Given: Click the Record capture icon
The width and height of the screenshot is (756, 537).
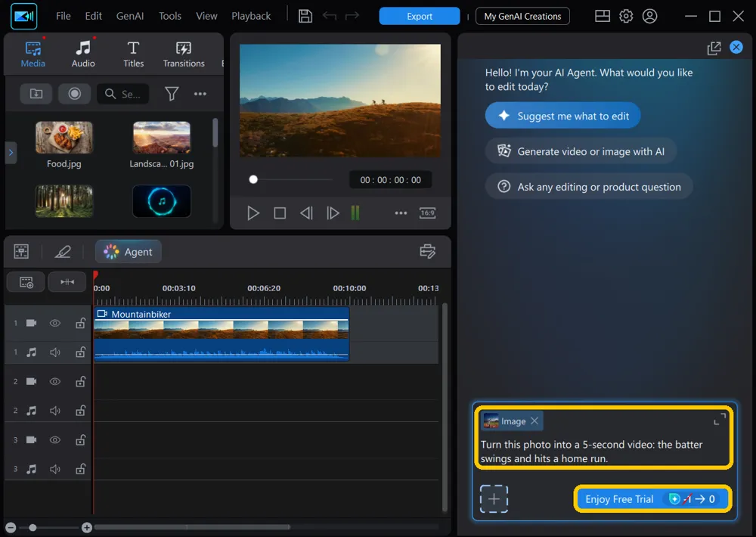Looking at the screenshot, I should (x=74, y=94).
